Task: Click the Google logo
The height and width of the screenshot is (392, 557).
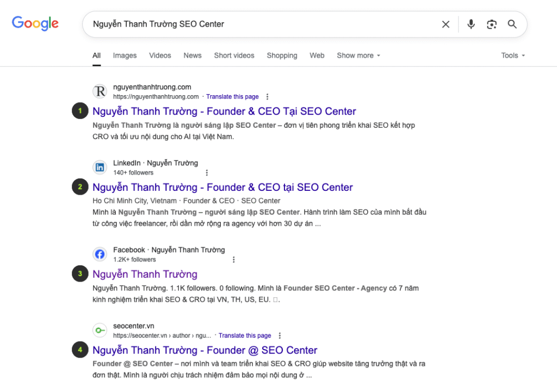Action: point(35,23)
